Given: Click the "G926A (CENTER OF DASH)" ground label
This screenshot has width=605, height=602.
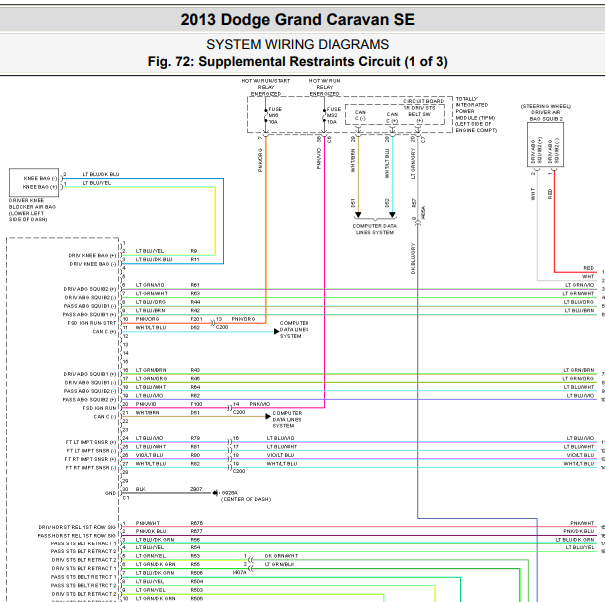Looking at the screenshot, I should pyautogui.click(x=246, y=496).
